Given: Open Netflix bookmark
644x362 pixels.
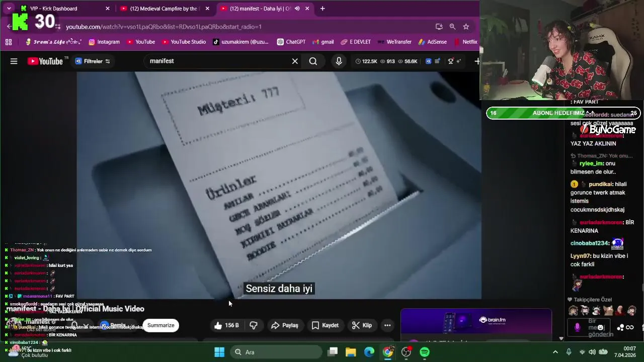Looking at the screenshot, I should 465,42.
